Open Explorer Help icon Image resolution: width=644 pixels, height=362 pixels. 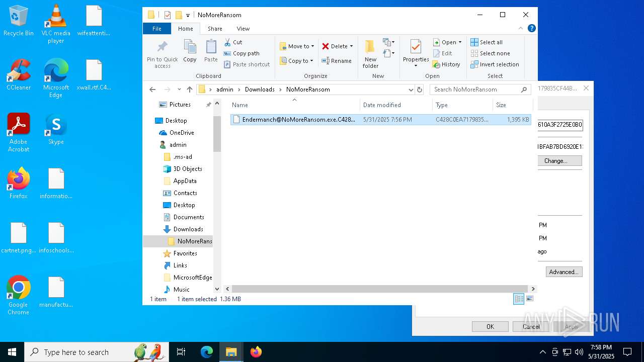[x=531, y=28]
